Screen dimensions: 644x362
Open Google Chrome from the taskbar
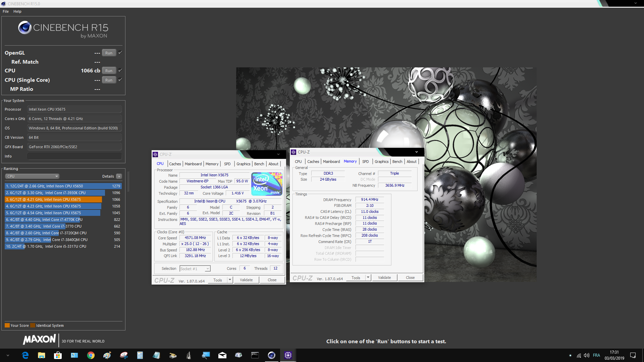click(x=91, y=355)
